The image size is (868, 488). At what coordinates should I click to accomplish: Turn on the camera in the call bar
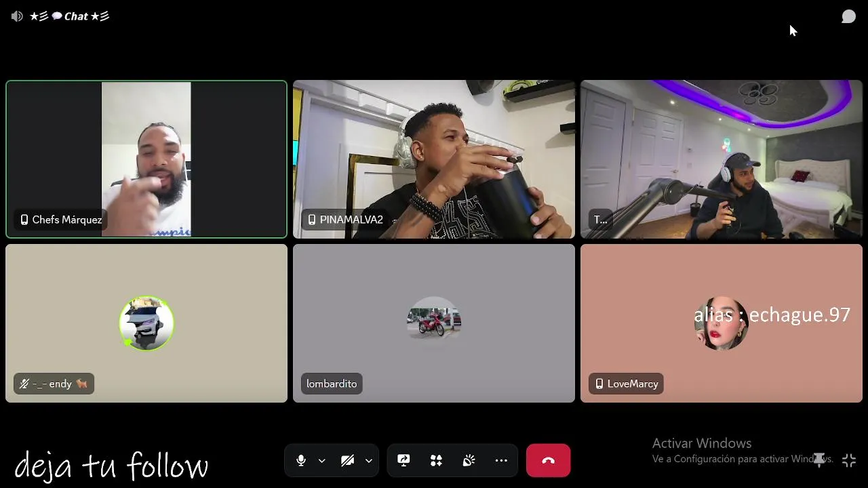[347, 461]
